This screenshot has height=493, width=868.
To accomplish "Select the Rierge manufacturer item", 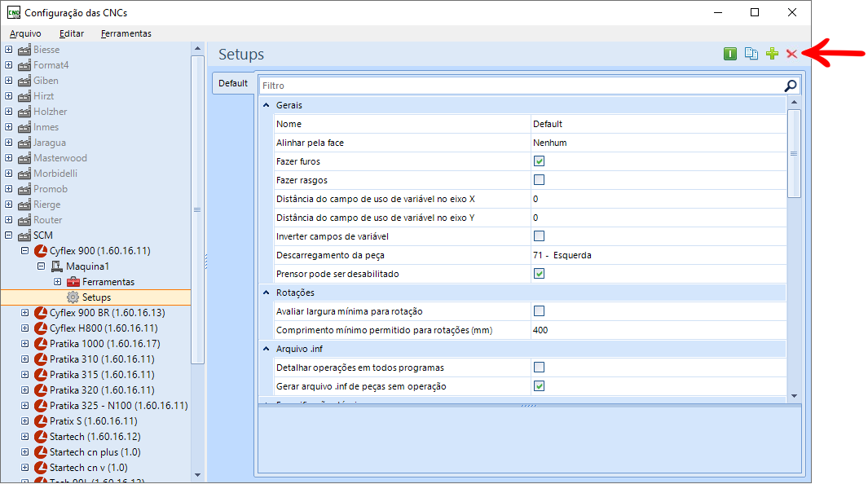I will (47, 205).
